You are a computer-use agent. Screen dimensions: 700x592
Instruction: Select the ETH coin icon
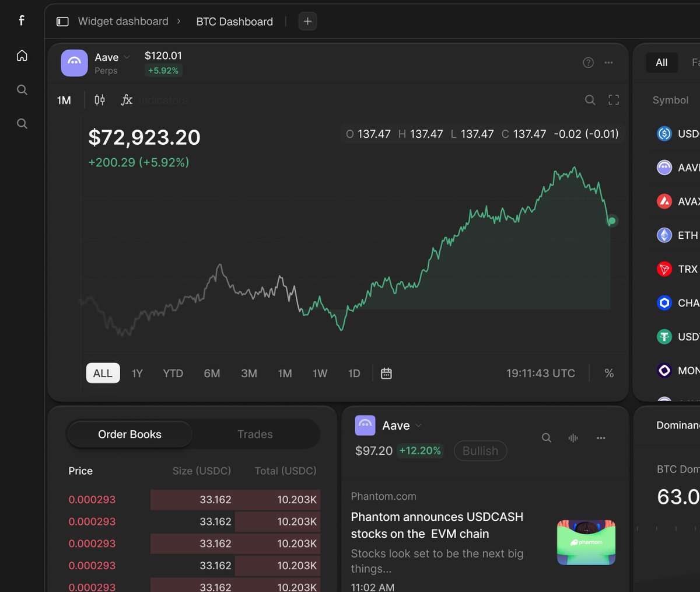pyautogui.click(x=664, y=235)
